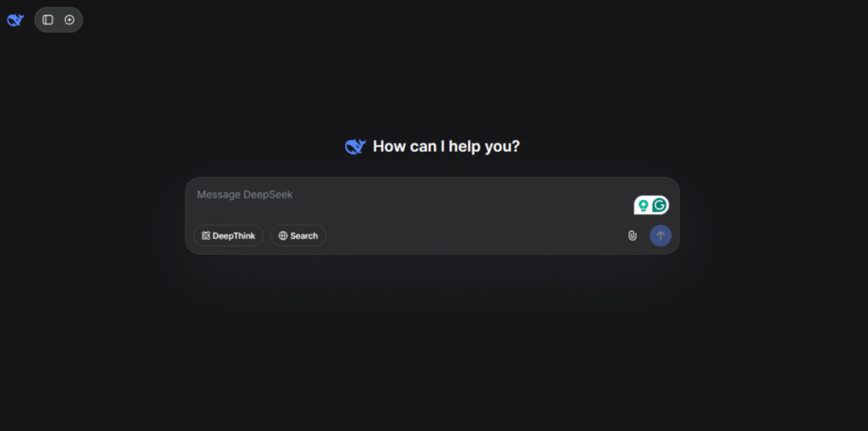
Task: Click the send arrow button
Action: pos(660,235)
